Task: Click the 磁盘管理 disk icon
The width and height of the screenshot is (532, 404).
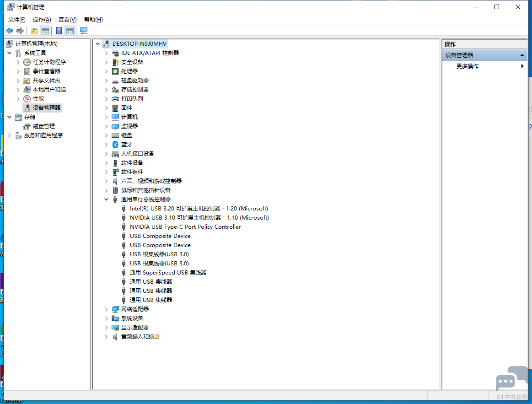Action: 27,126
